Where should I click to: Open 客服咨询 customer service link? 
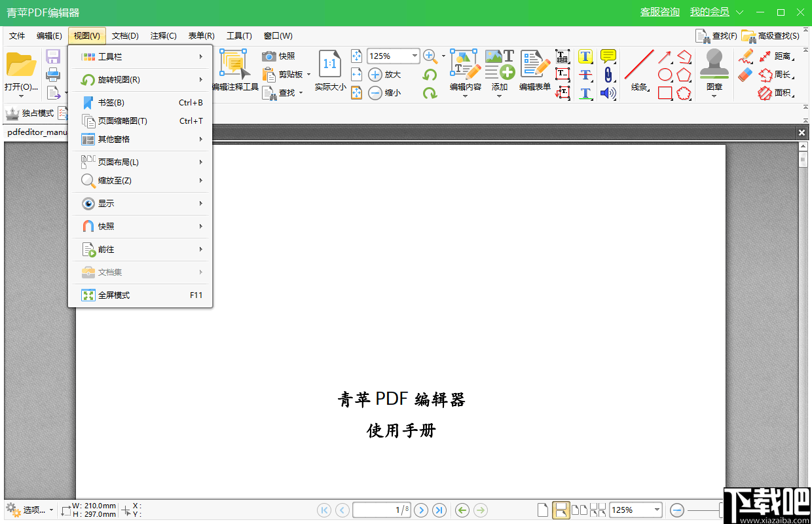pyautogui.click(x=659, y=11)
